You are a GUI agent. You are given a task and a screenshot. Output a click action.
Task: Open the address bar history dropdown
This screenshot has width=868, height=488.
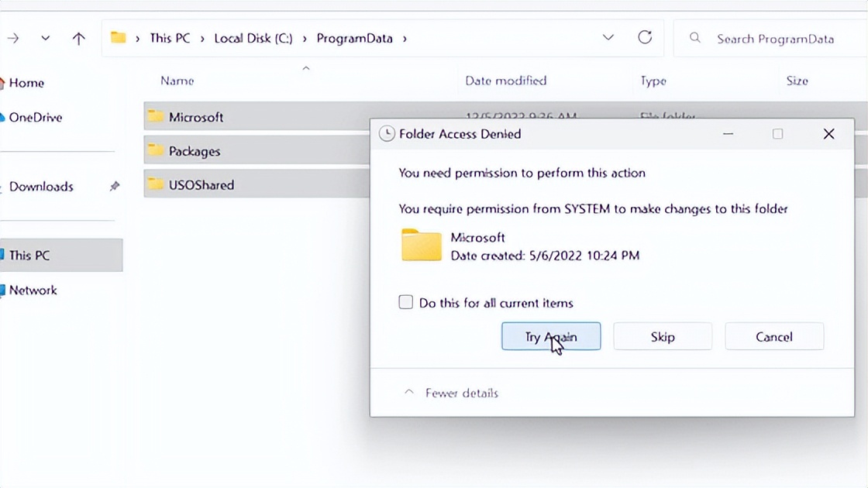608,36
